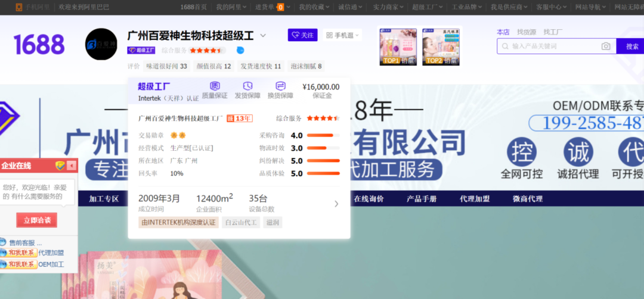The image size is (644, 299).
Task: Click the 广州百爱神生物科技超级工厂 name in the popup card
Action: coord(180,119)
